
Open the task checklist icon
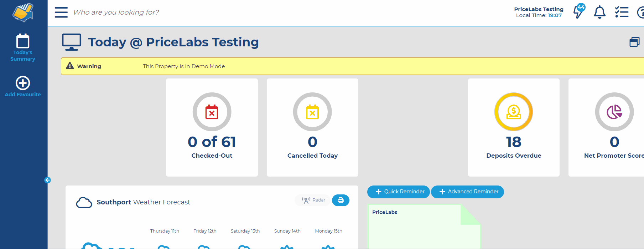click(622, 12)
